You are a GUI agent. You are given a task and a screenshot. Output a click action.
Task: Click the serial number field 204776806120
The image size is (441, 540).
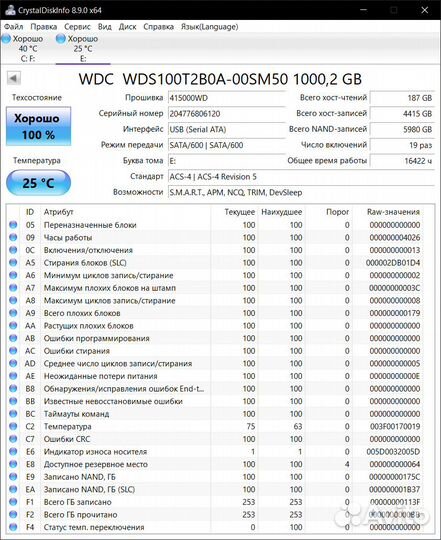227,114
